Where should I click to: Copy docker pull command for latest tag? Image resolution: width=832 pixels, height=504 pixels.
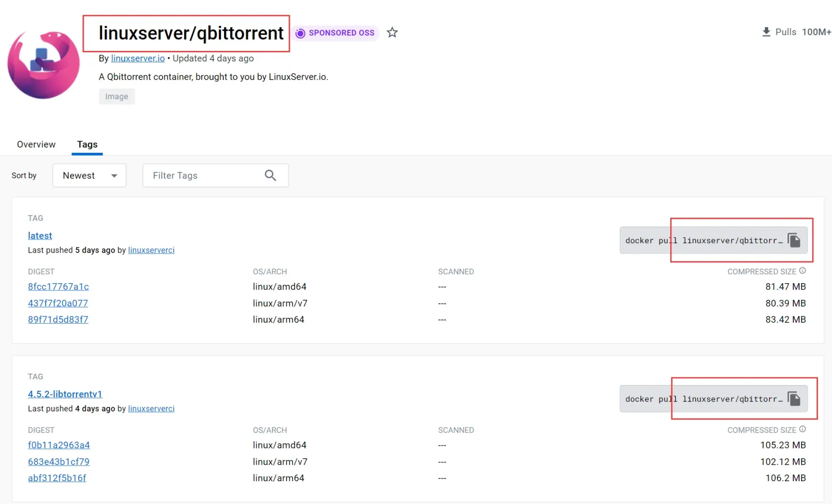click(794, 240)
